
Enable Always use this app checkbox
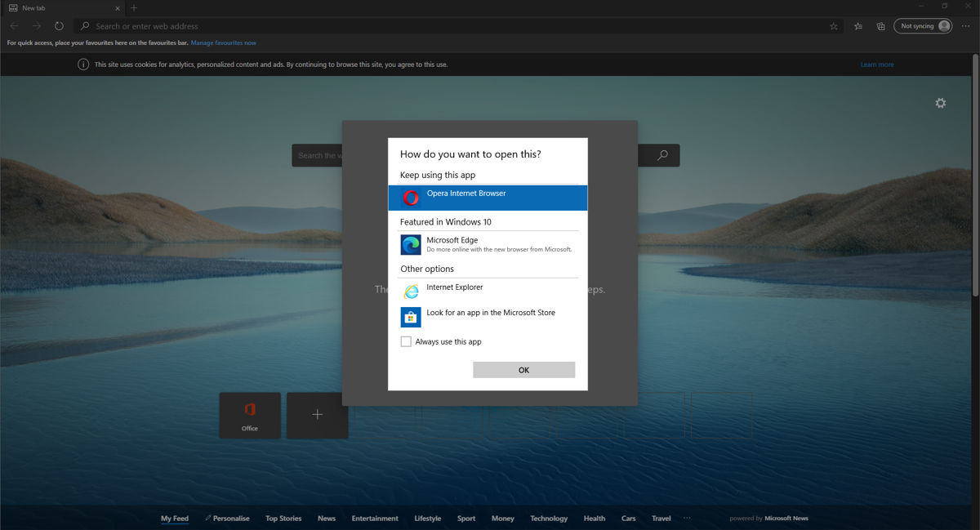406,341
